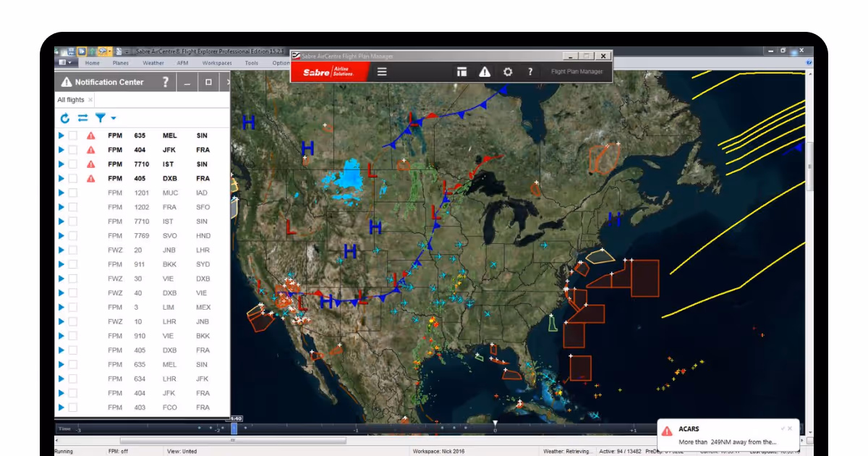Check the box for FPM 404 JFK FRA bold row
868x456 pixels.
pos(73,150)
